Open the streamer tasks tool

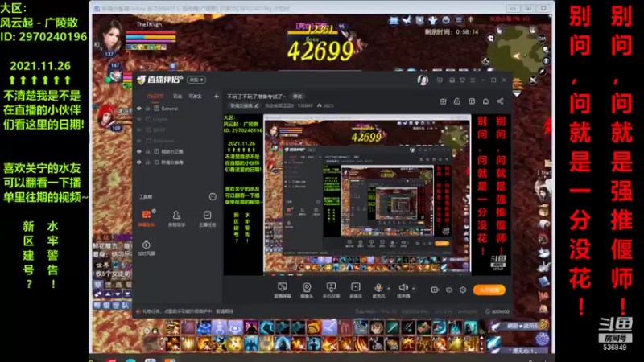coord(207,218)
